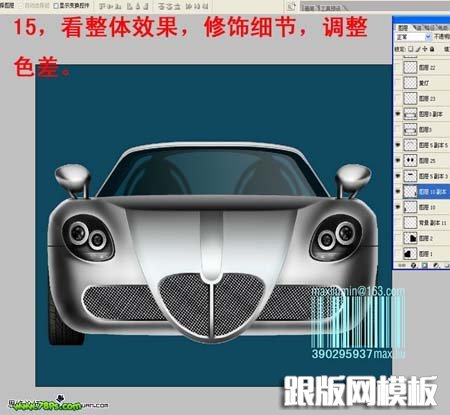Show the 黄灯 layer visibility box
Image resolution: width=450 pixels, height=415 pixels.
[397, 83]
